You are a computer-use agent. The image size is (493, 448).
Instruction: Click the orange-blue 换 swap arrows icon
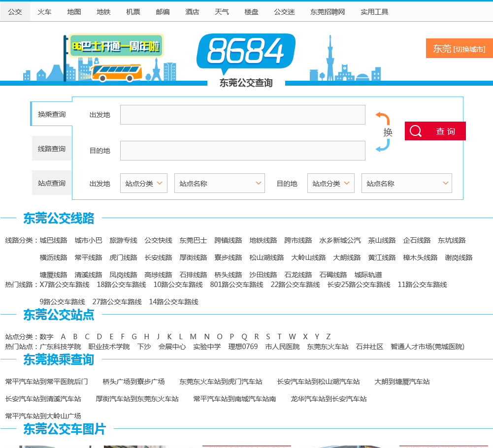384,132
